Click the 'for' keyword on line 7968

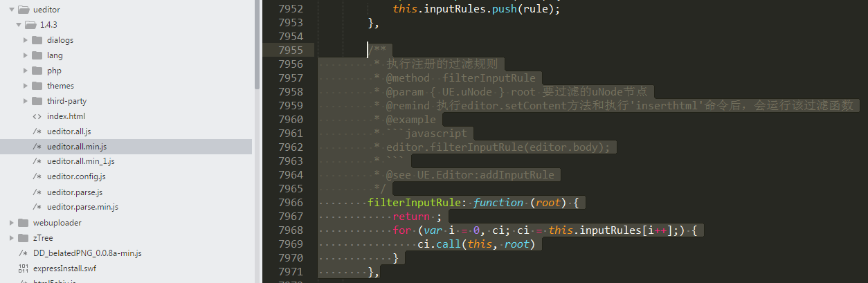(x=401, y=230)
